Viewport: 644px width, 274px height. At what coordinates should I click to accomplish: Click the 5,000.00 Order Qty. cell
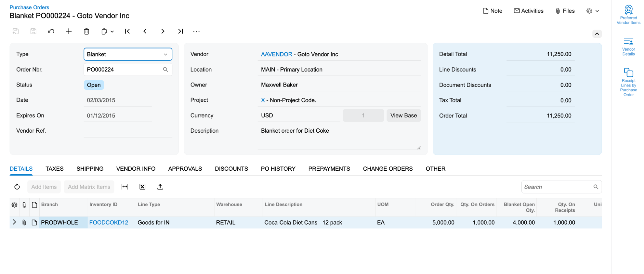coord(436,222)
